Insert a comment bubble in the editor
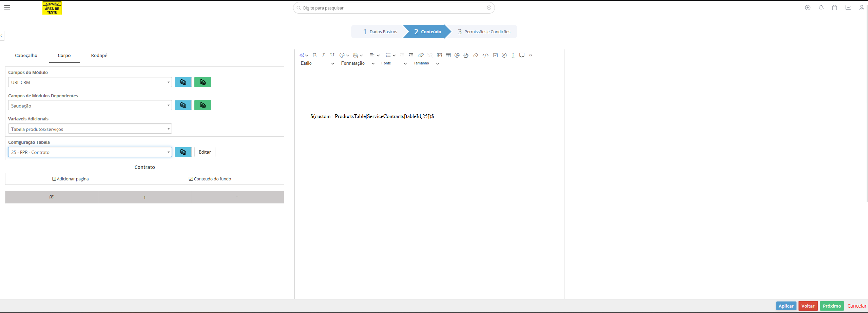This screenshot has height=313, width=868. tap(522, 55)
